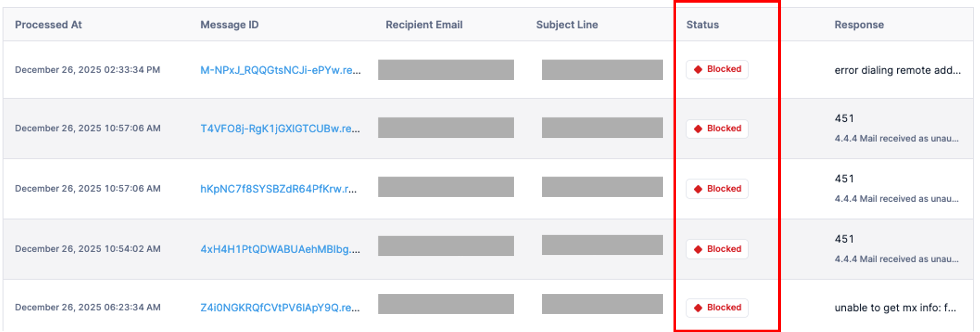Click the 'unable to get mx info' response
Image resolution: width=980 pixels, height=332 pixels.
(x=895, y=308)
